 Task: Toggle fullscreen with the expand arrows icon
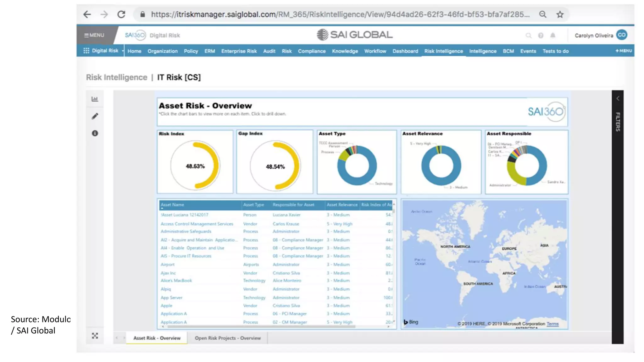[x=95, y=336]
